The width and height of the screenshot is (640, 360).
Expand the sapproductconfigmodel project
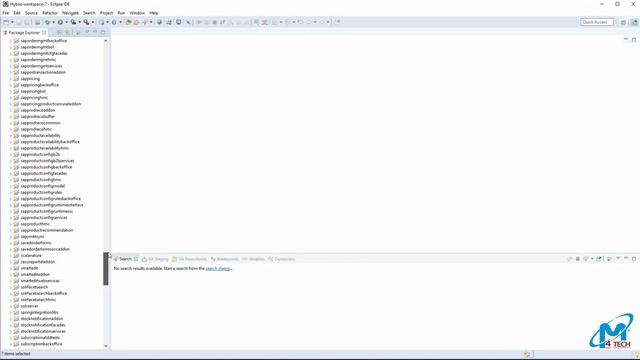point(11,186)
